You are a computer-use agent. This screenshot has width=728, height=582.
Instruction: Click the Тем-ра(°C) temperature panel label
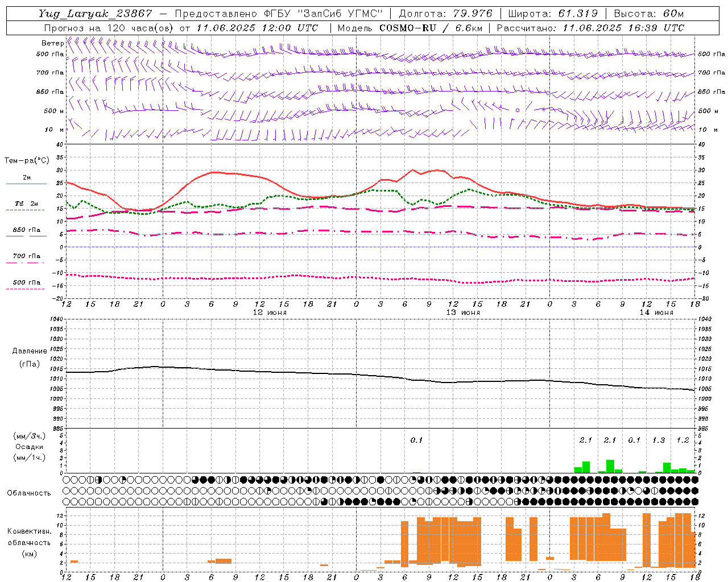point(27,161)
